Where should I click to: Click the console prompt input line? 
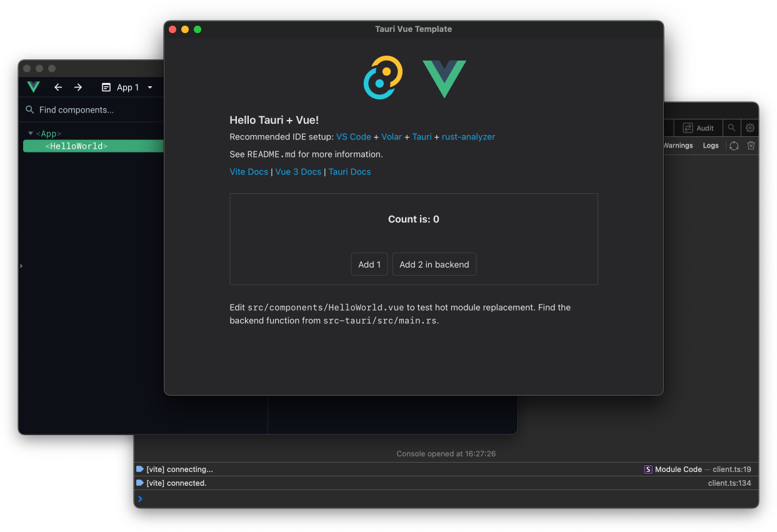(x=446, y=499)
